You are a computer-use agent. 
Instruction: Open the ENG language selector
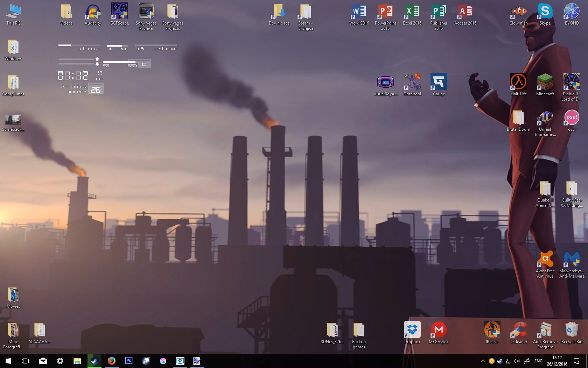pos(538,361)
